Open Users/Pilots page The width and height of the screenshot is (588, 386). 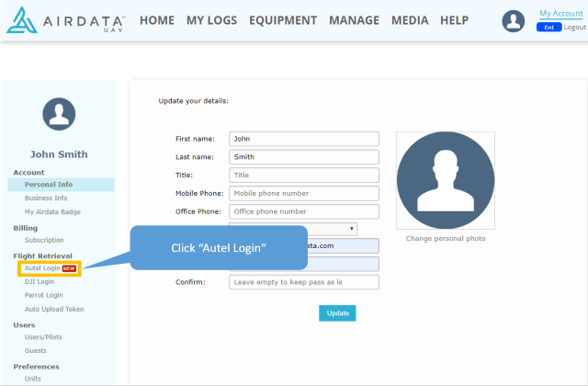point(43,337)
